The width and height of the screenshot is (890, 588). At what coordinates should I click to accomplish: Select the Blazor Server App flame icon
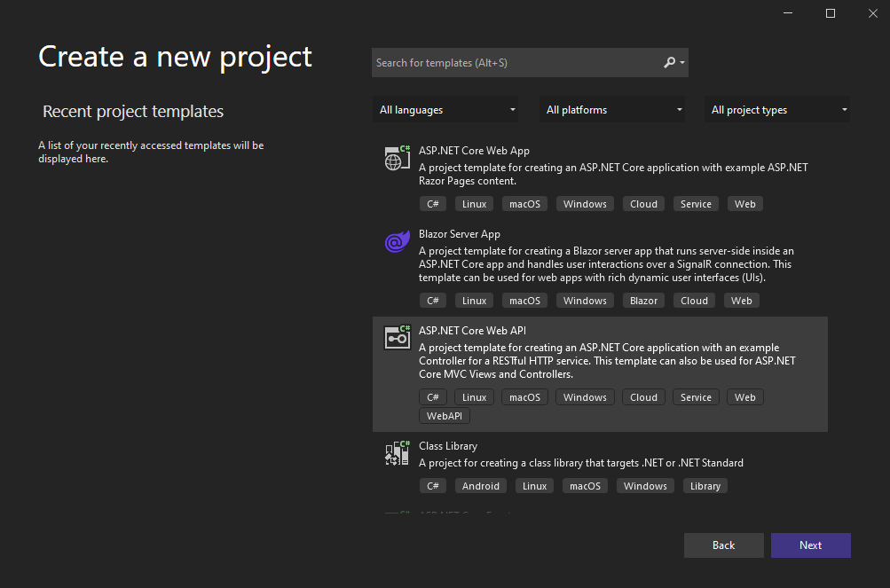pos(397,241)
